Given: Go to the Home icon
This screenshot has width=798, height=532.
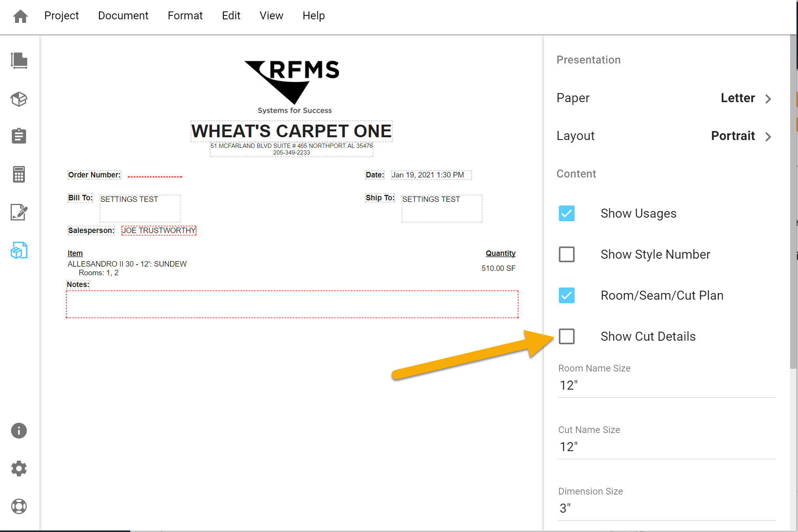Looking at the screenshot, I should (20, 16).
